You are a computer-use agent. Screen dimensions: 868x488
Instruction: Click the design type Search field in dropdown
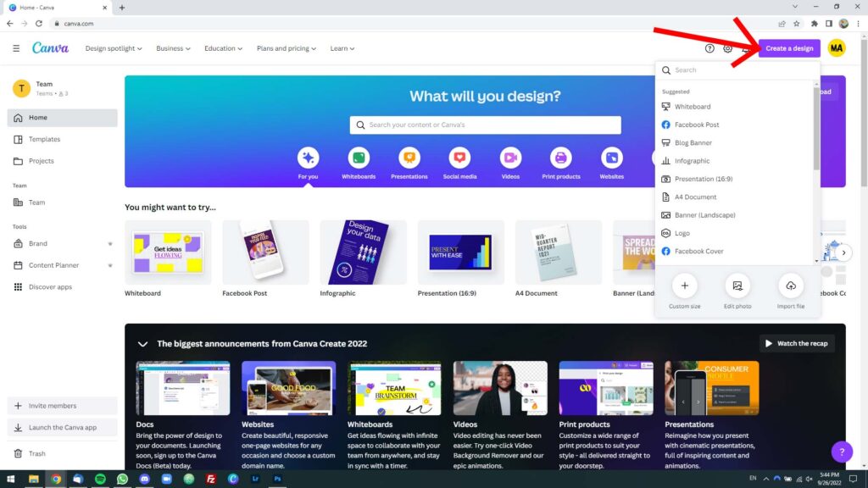(737, 70)
